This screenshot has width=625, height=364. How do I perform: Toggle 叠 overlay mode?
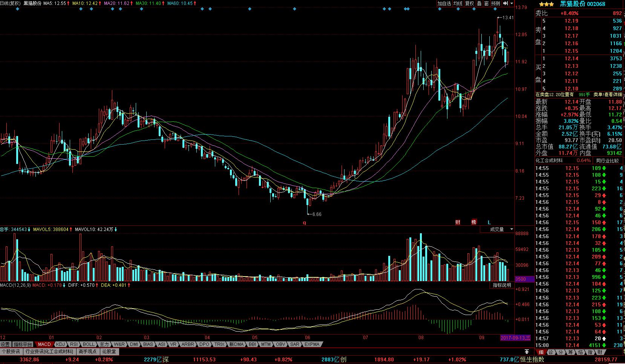[x=479, y=3]
